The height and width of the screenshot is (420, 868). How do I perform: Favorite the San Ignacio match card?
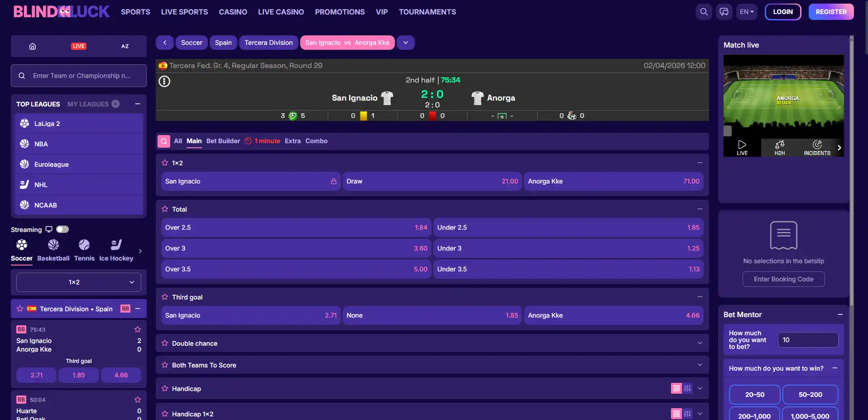tap(138, 329)
